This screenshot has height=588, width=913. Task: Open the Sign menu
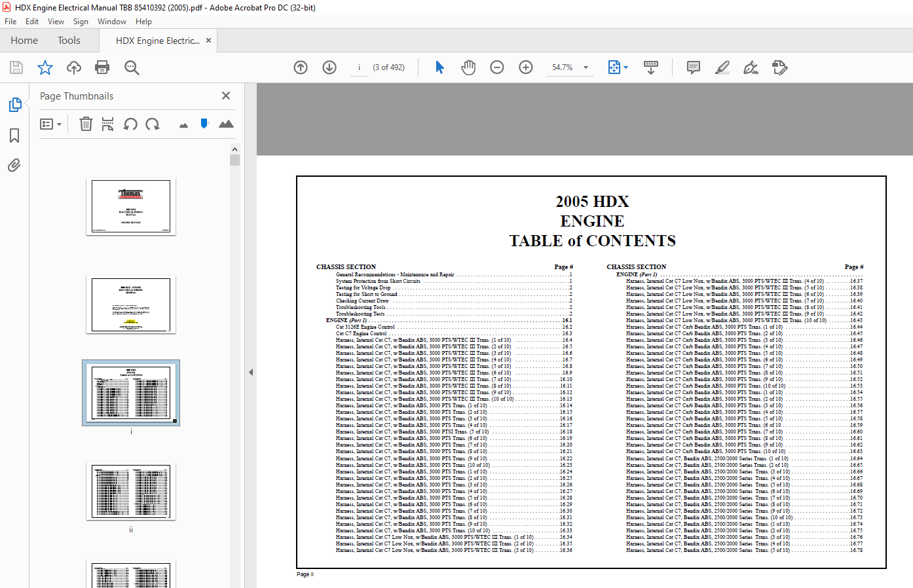[x=81, y=22]
